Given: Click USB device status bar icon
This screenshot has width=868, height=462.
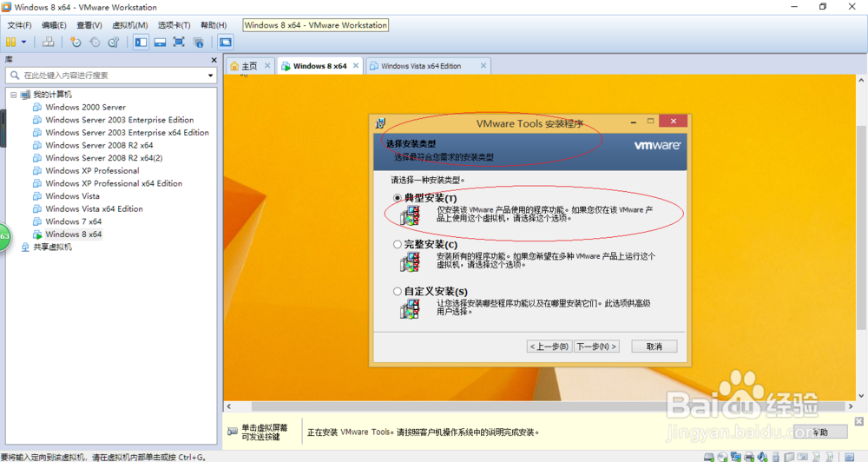Looking at the screenshot, I should (x=776, y=457).
